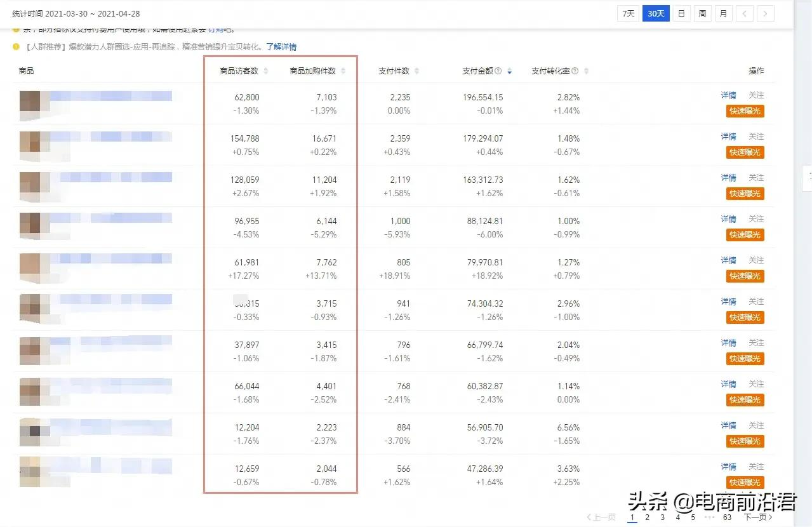Open the 了解详情 link
812x527 pixels.
282,46
